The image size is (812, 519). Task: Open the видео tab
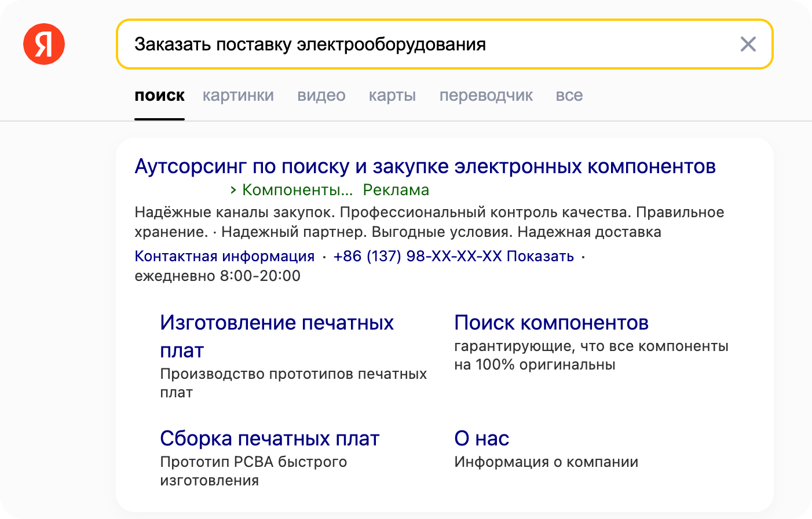pyautogui.click(x=321, y=96)
